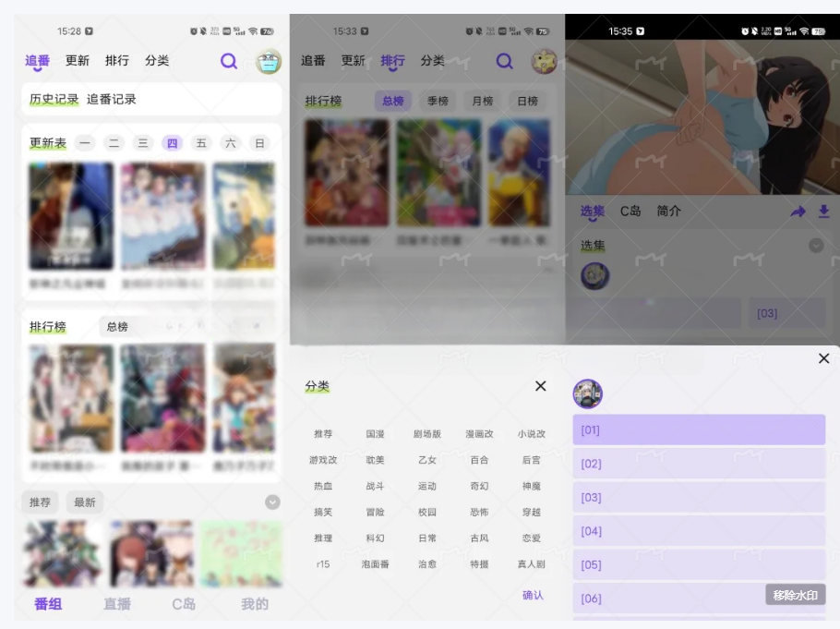Viewport: 840px width, 629px height.
Task: Switch to the 追番 tab in first screen
Action: pos(37,61)
